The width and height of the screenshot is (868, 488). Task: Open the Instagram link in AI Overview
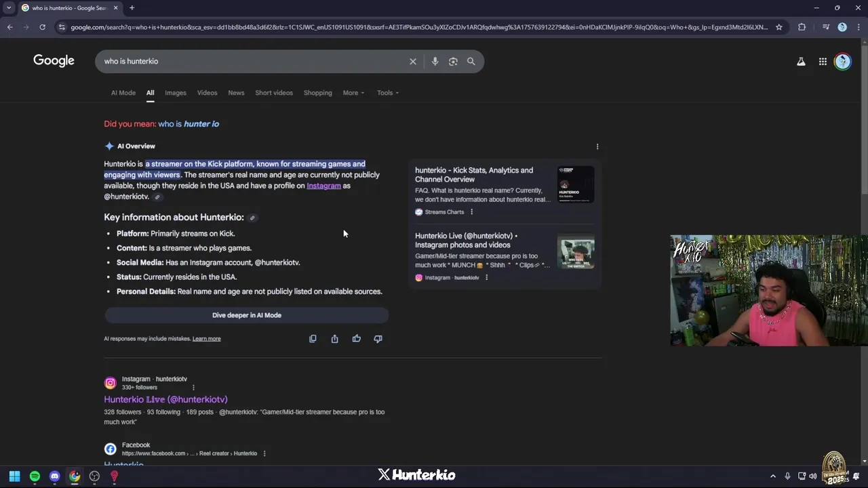(323, 186)
